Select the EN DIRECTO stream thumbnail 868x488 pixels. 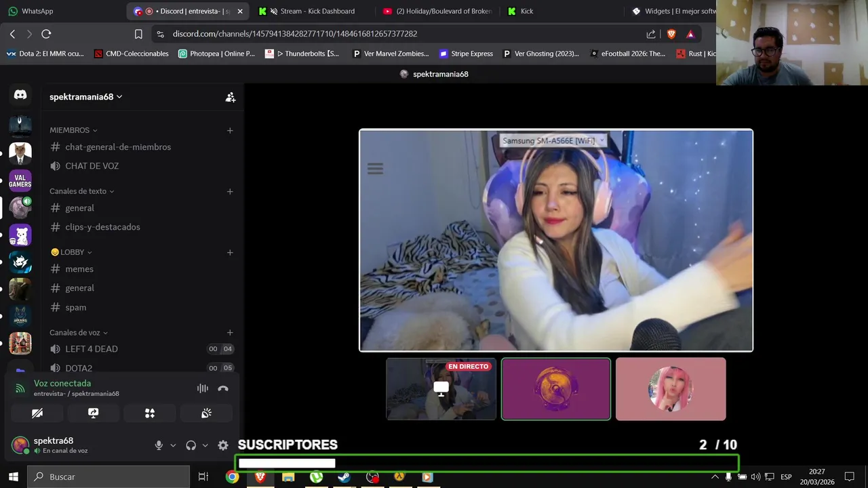[x=441, y=389]
